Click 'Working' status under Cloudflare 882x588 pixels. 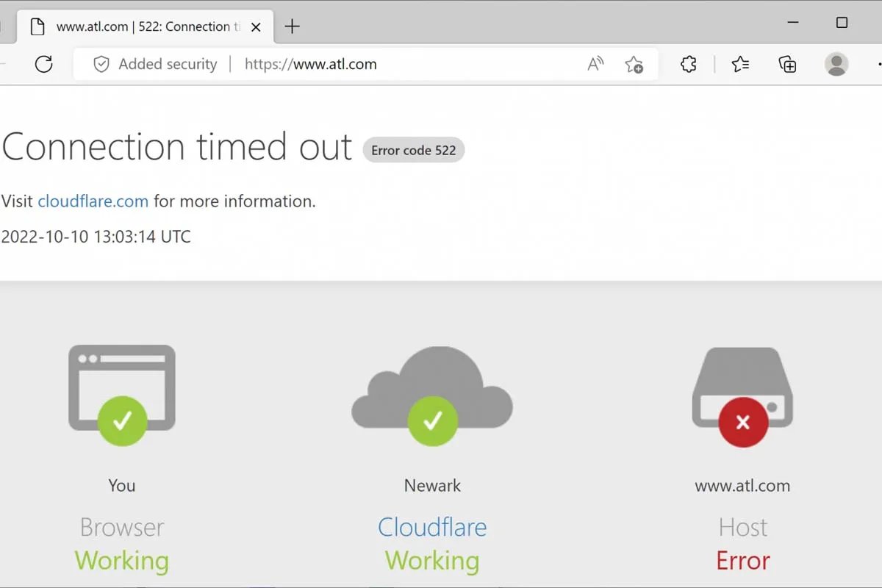pyautogui.click(x=432, y=561)
